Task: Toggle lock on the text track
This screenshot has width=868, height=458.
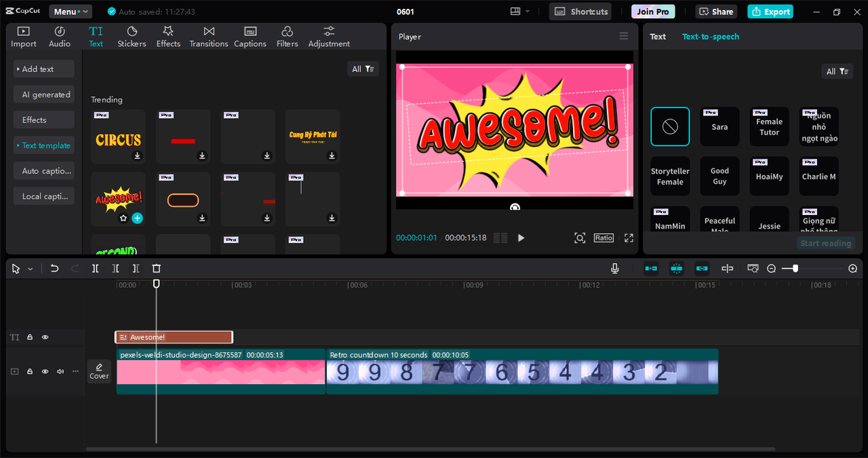Action: pos(30,337)
